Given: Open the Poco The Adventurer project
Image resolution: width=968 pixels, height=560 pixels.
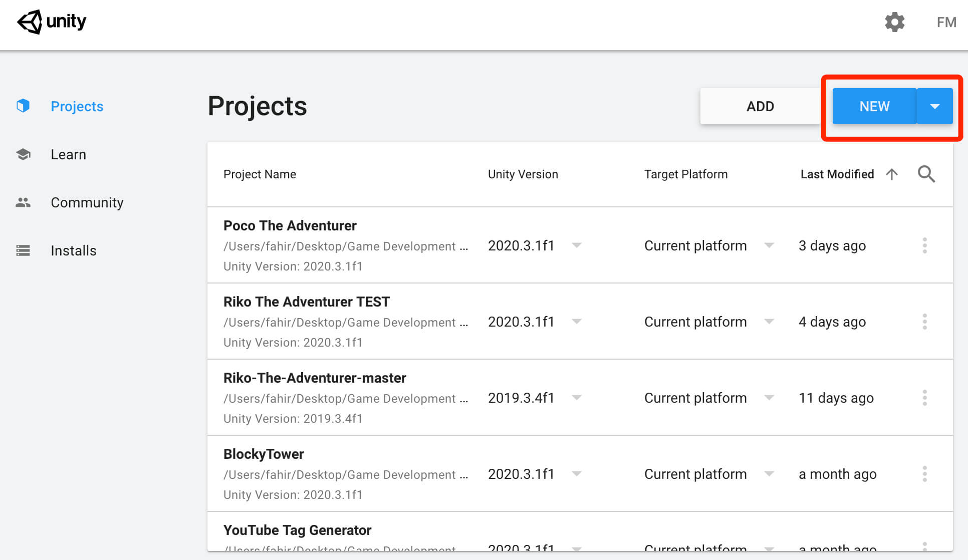Looking at the screenshot, I should (290, 226).
